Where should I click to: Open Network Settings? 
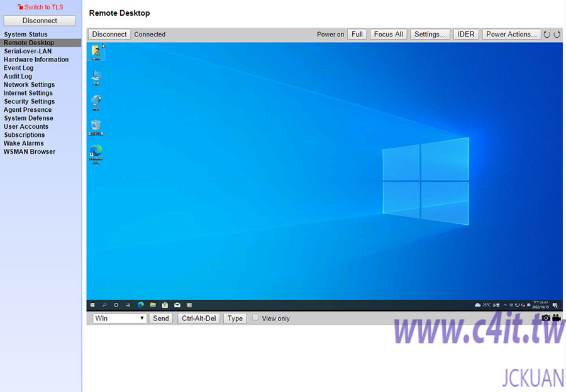click(29, 85)
